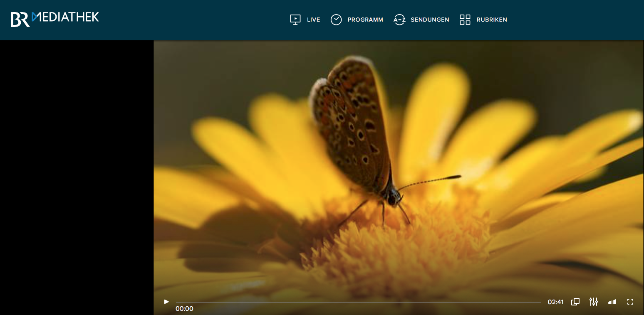Enter fullscreen mode

pyautogui.click(x=630, y=302)
